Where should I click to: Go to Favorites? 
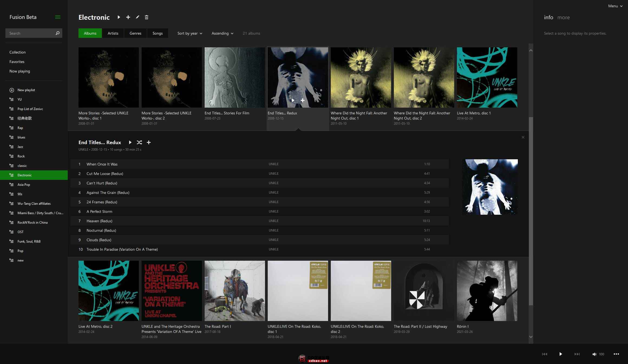[17, 62]
